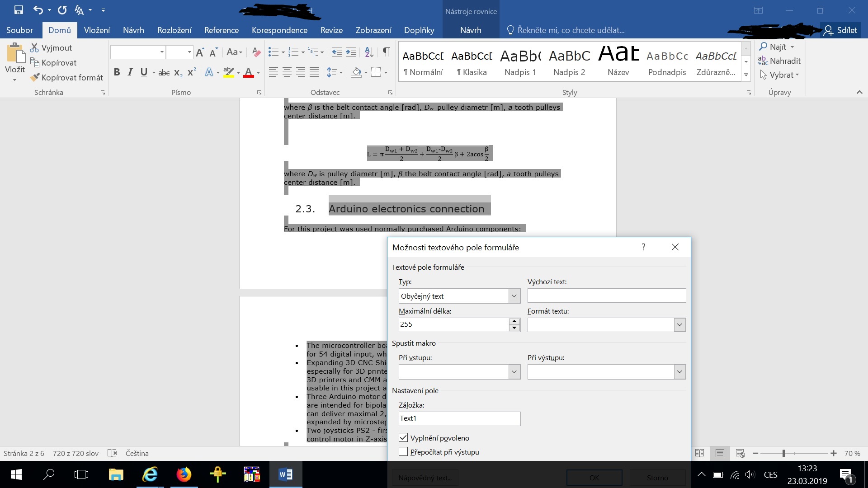Click the Nahradit button

pyautogui.click(x=779, y=61)
